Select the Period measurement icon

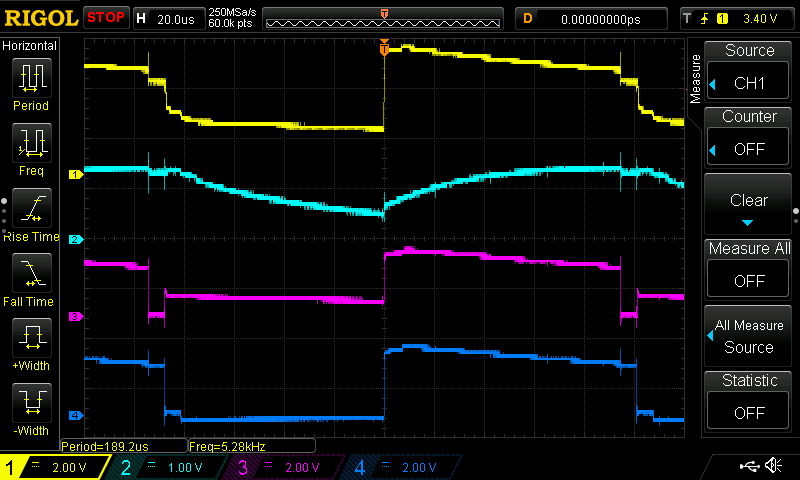[32, 78]
